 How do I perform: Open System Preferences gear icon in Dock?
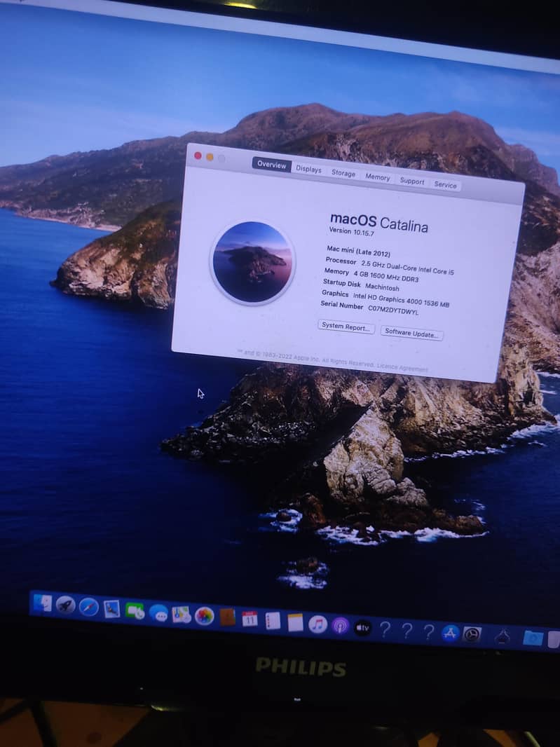click(472, 635)
